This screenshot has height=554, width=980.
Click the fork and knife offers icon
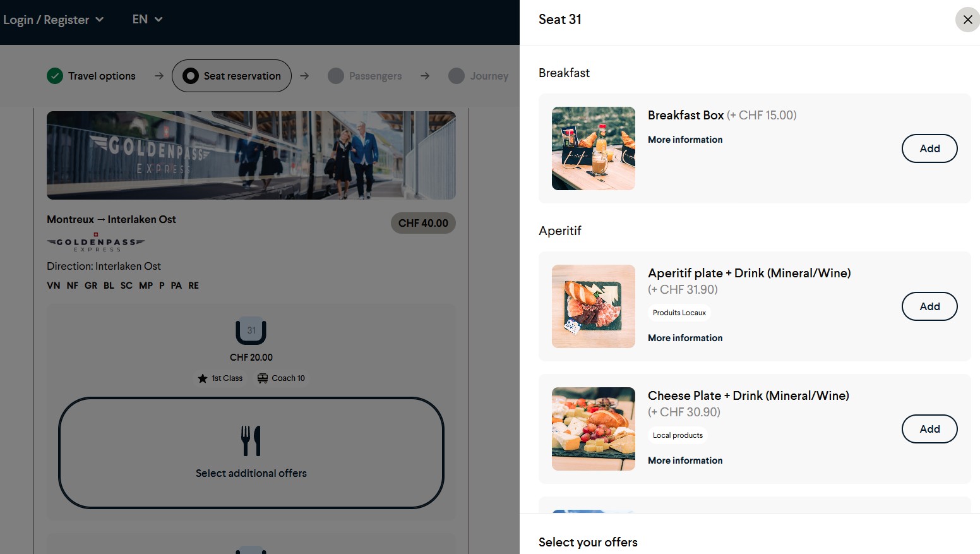click(251, 441)
